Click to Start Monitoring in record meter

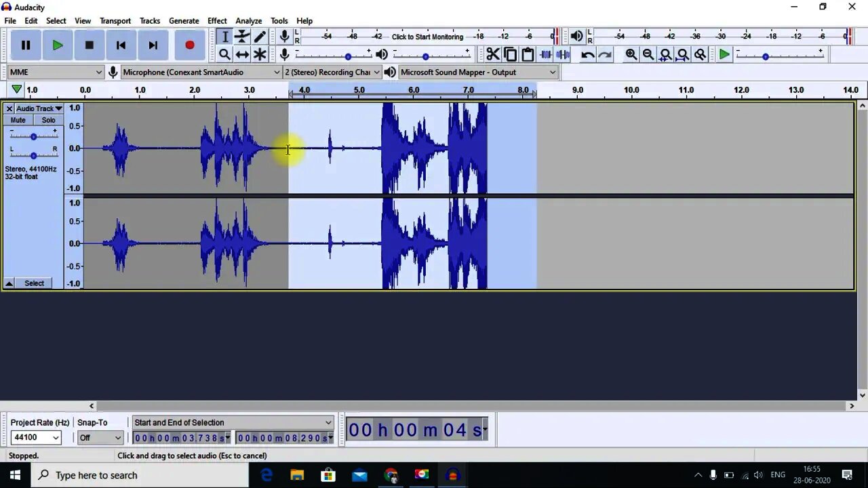point(427,37)
